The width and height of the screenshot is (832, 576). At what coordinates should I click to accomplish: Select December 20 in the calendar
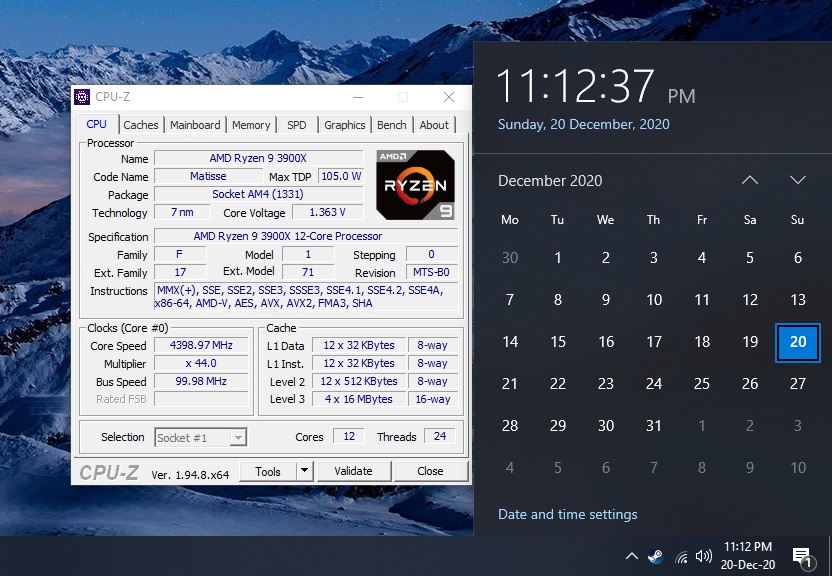(798, 342)
